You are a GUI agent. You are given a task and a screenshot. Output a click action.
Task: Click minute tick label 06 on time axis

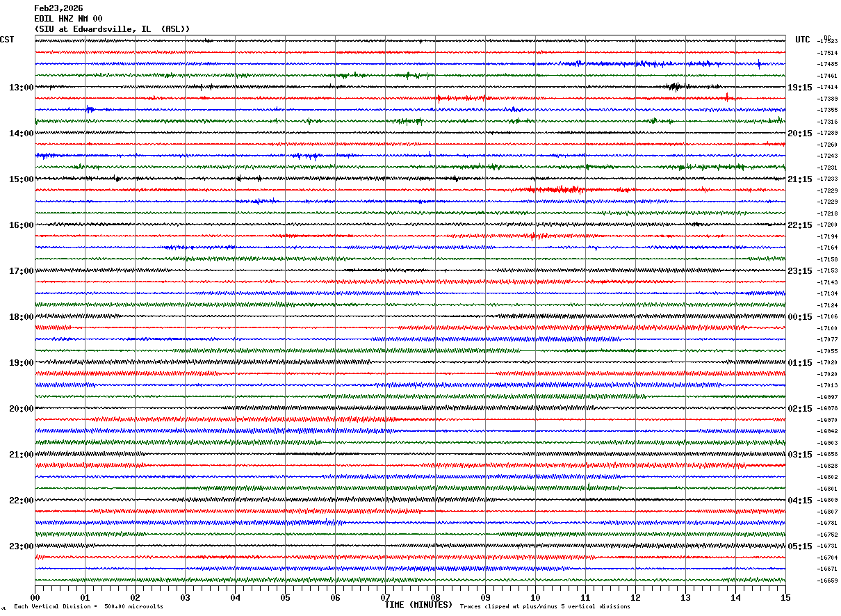tap(335, 597)
